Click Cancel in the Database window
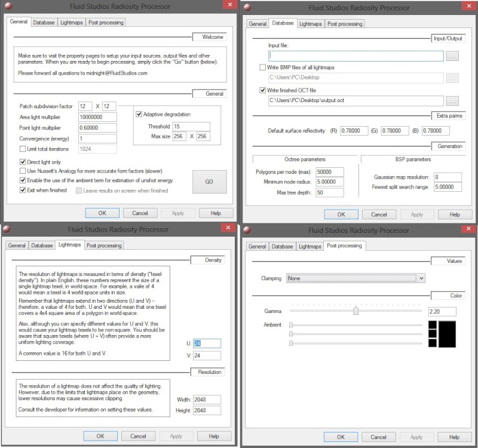The image size is (478, 448). tap(379, 214)
